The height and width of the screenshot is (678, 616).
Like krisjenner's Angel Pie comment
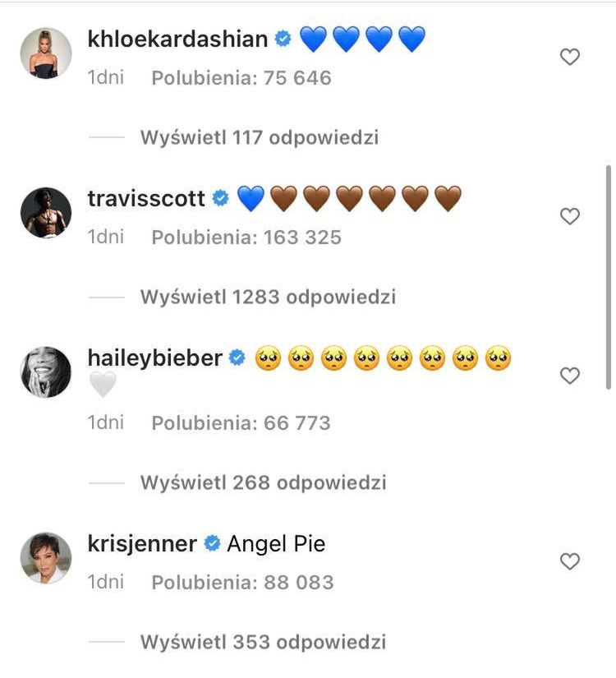(569, 561)
